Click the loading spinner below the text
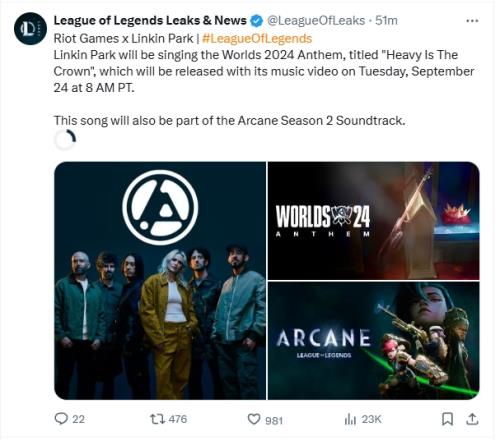 pos(65,140)
